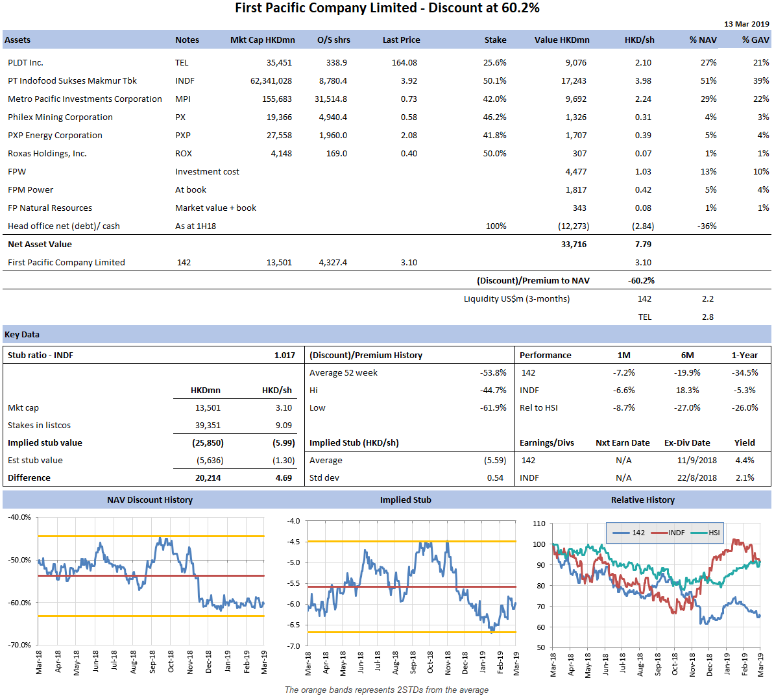
Task: Click 'Implied Stub (HKD/sh)' header
Action: click(354, 443)
